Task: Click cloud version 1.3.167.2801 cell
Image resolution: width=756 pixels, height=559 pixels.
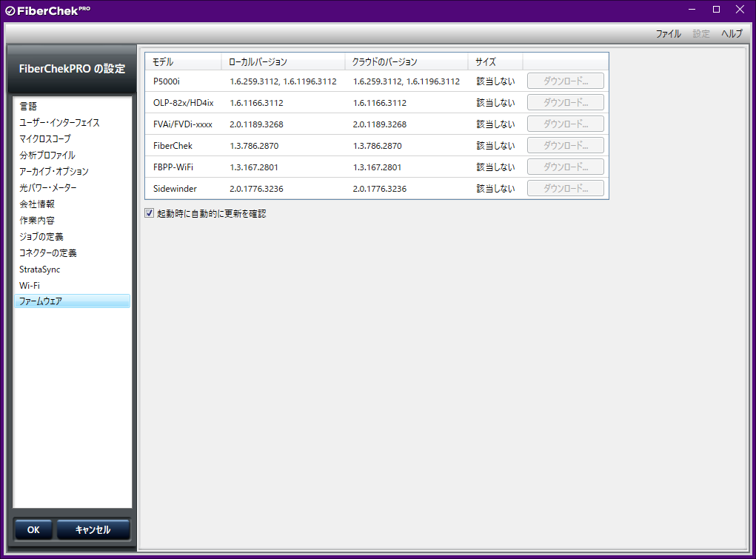Action: tap(377, 167)
